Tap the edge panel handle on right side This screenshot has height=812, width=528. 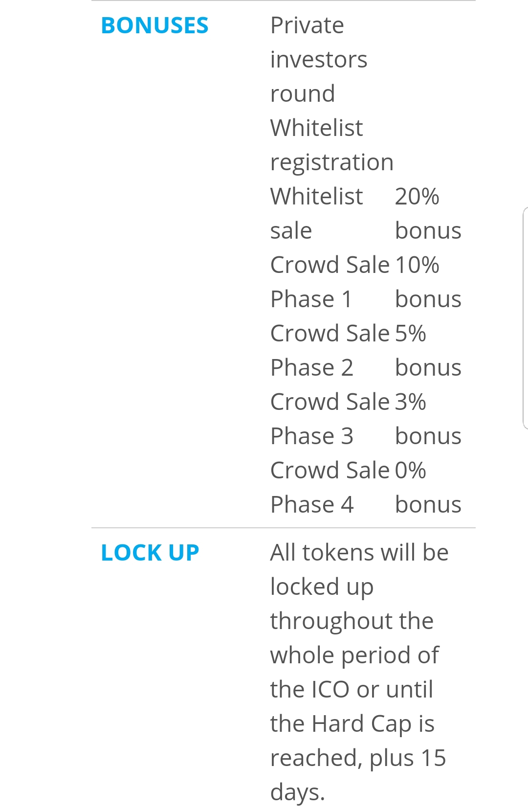tap(525, 318)
